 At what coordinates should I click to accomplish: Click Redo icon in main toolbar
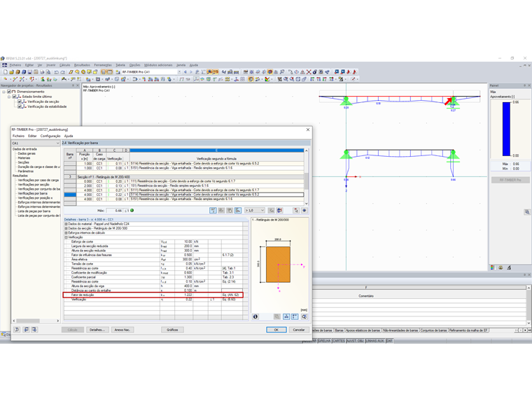[x=63, y=72]
